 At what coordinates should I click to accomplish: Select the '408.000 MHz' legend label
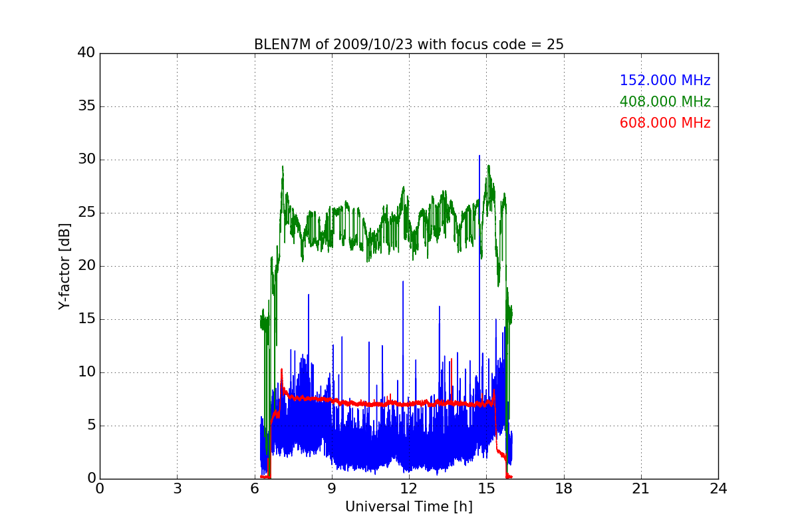(665, 102)
